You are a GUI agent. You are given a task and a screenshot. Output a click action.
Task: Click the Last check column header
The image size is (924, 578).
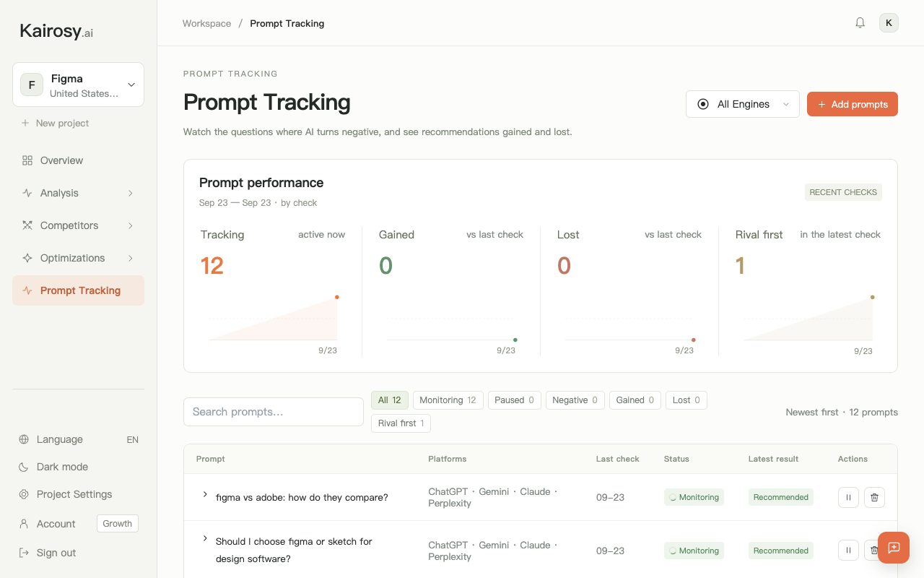coord(618,459)
